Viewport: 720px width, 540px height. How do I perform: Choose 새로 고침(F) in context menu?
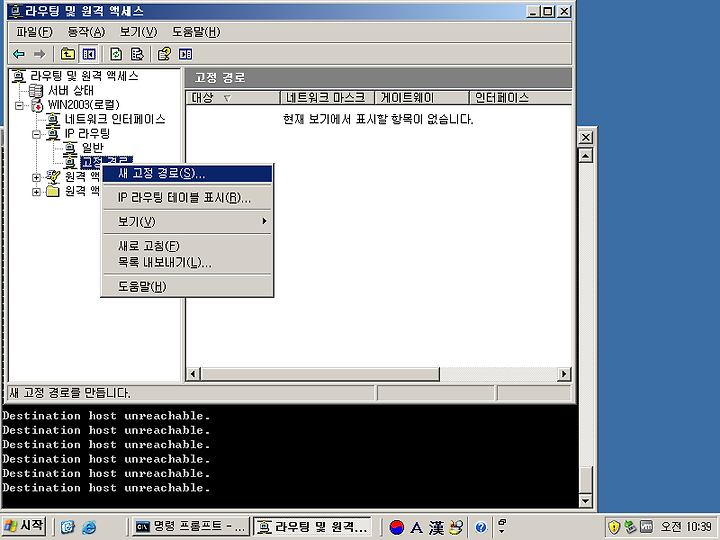(x=187, y=246)
